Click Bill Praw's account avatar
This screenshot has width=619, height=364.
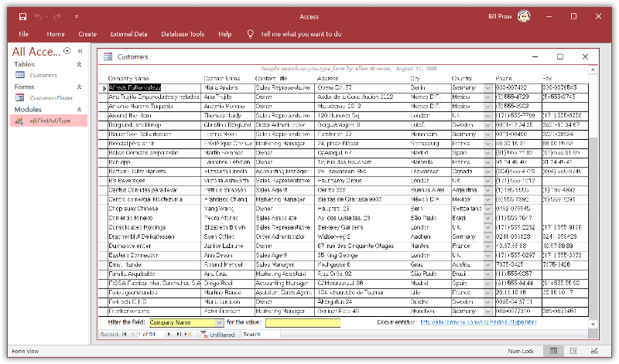click(524, 16)
